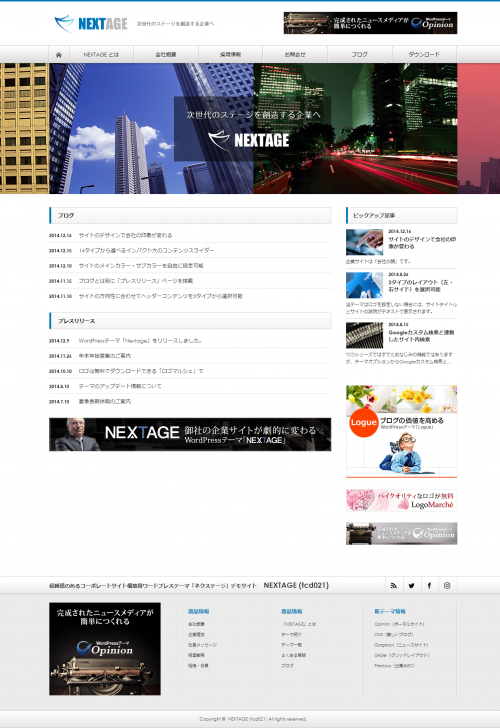The width and height of the screenshot is (500, 728).
Task: Open the Instagram icon in footer bar
Action: pos(447,585)
